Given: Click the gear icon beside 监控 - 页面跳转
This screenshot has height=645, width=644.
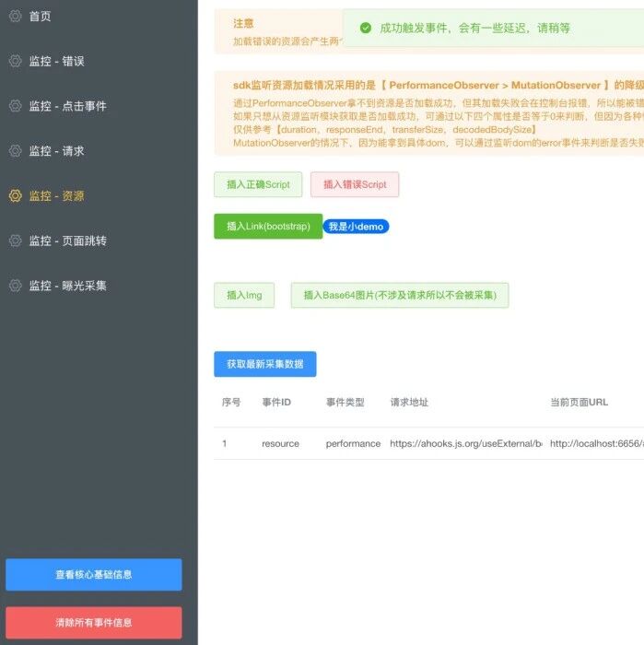Looking at the screenshot, I should [16, 240].
